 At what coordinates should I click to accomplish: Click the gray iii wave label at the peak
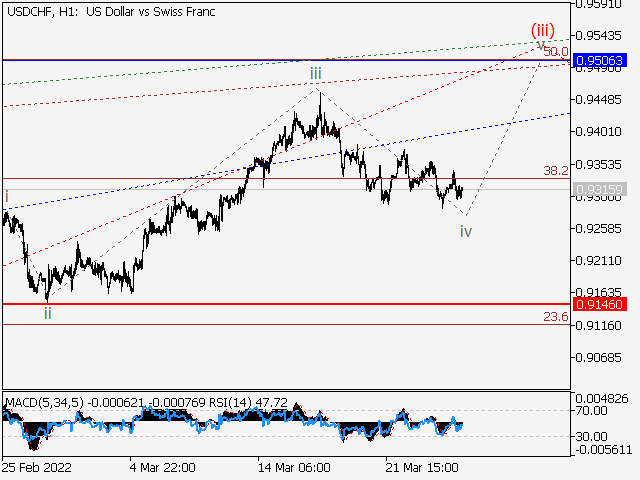[x=316, y=74]
